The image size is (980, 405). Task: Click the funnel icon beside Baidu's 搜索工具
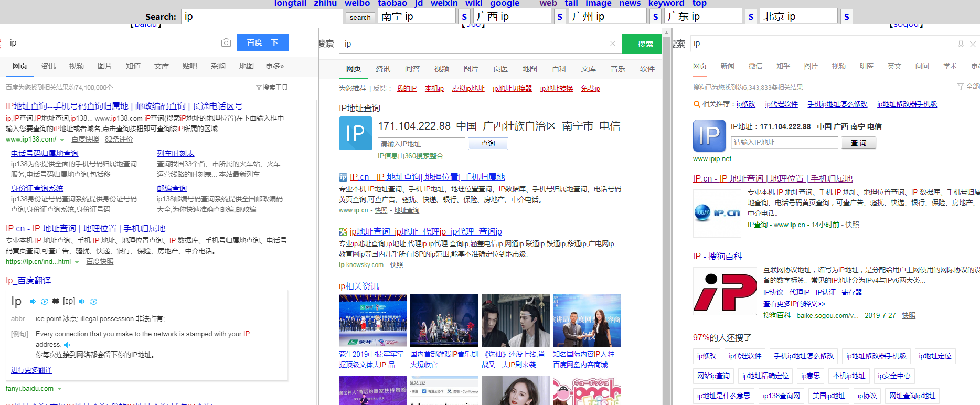click(x=259, y=88)
